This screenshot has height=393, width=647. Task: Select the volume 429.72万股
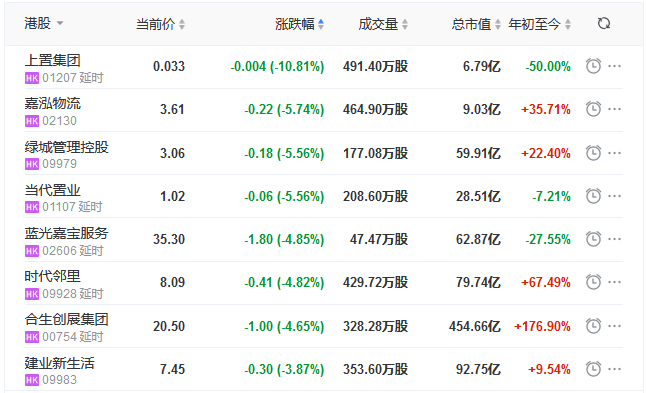375,282
